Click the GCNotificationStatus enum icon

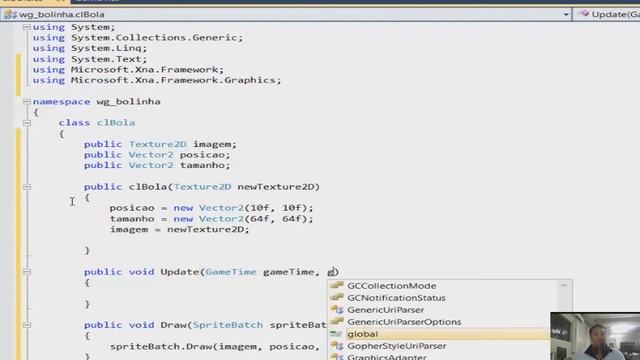[337, 297]
